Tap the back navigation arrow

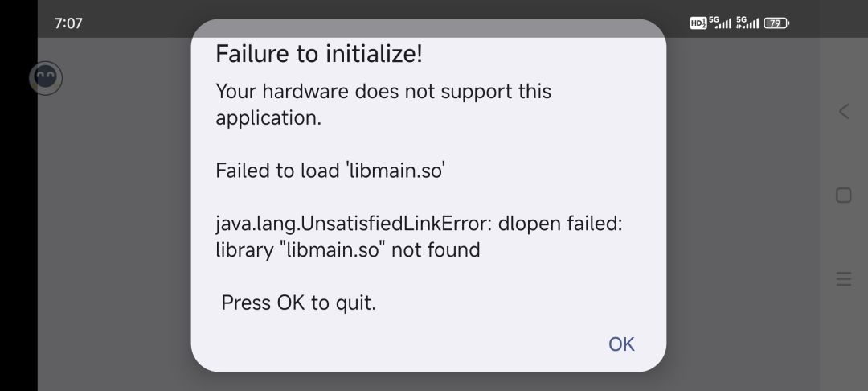click(x=843, y=111)
